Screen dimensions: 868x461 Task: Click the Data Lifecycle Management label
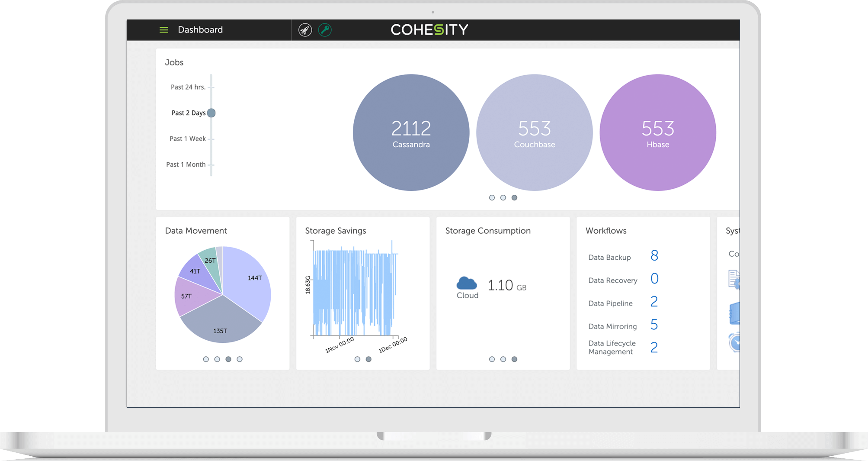[x=612, y=348]
